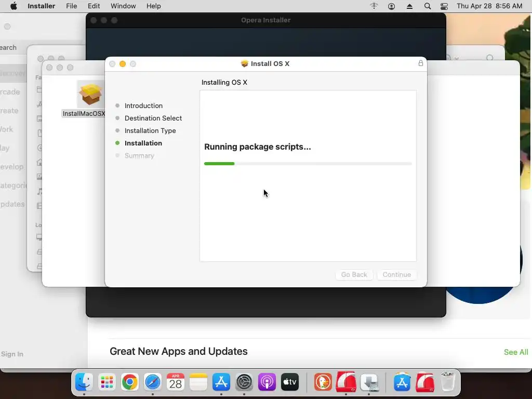Open the Apple menu

pyautogui.click(x=14, y=6)
